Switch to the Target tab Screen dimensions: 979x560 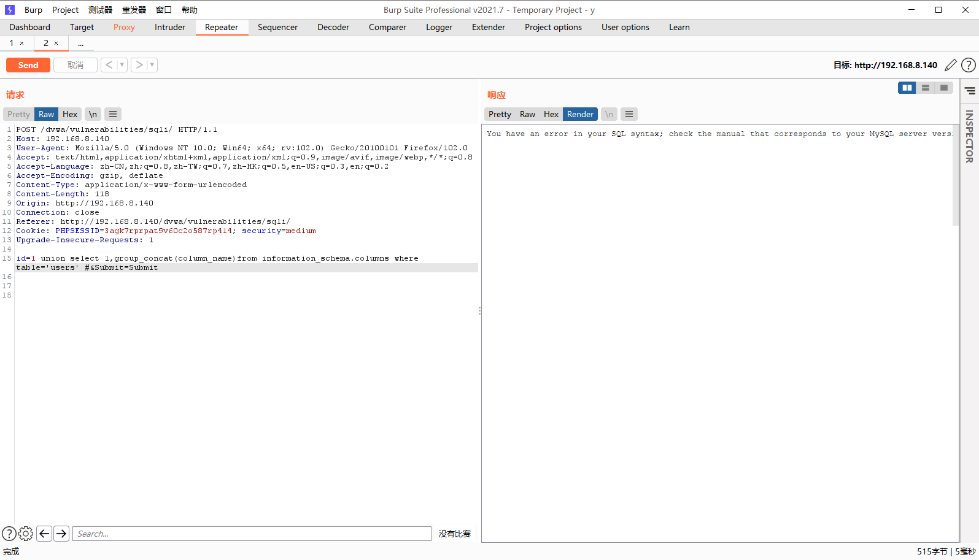(x=82, y=27)
